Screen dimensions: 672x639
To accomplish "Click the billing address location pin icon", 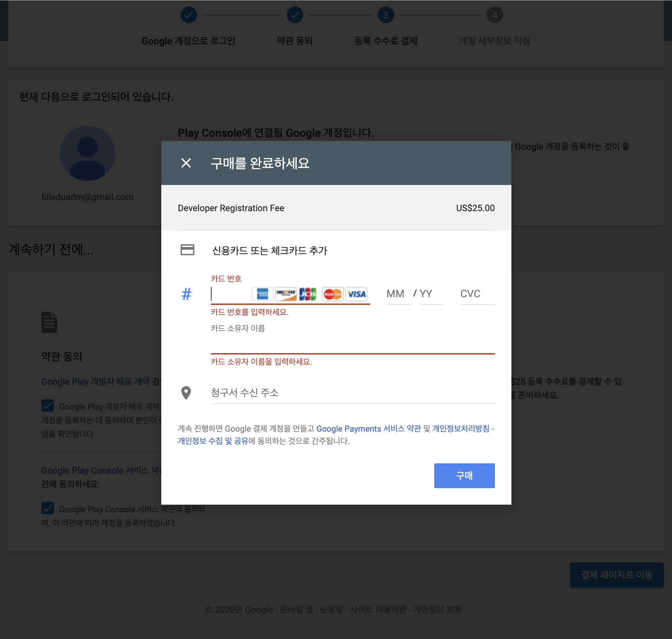I will tap(186, 392).
